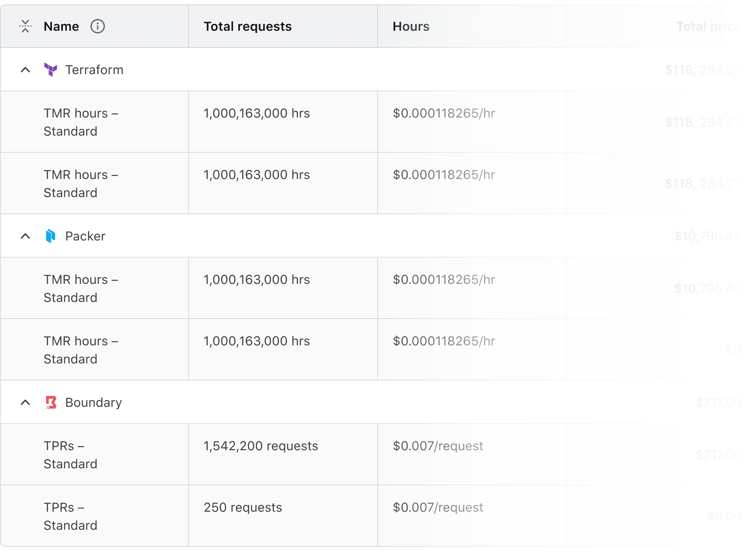Select the Hours column header
Screen dimensions: 756x551
click(411, 27)
